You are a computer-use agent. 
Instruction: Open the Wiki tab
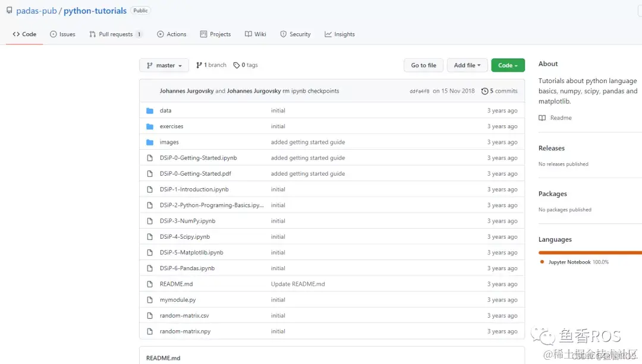(x=256, y=34)
